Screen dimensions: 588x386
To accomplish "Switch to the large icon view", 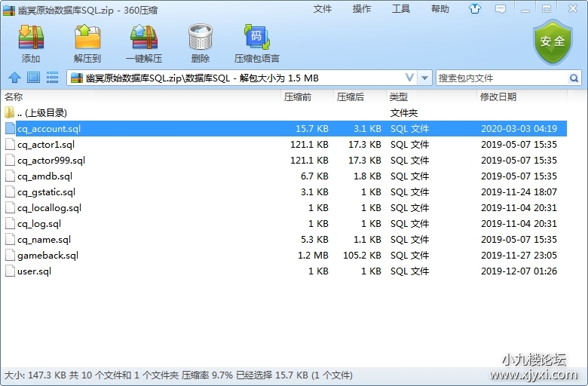I will coord(33,78).
